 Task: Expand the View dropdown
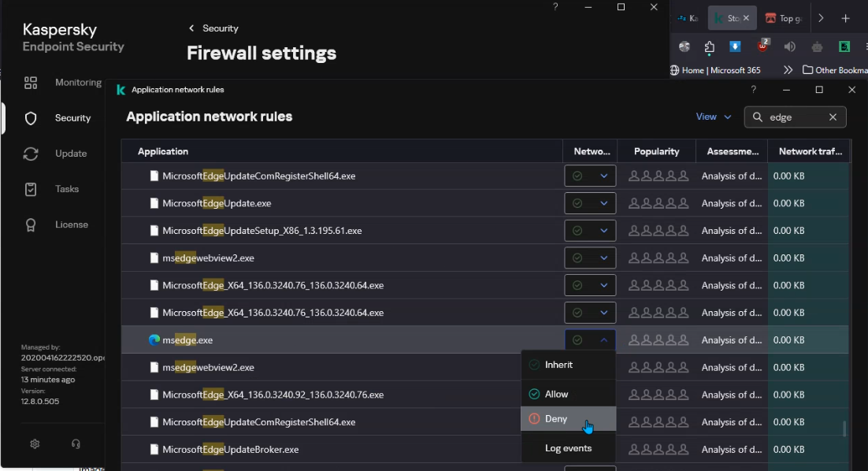point(714,117)
